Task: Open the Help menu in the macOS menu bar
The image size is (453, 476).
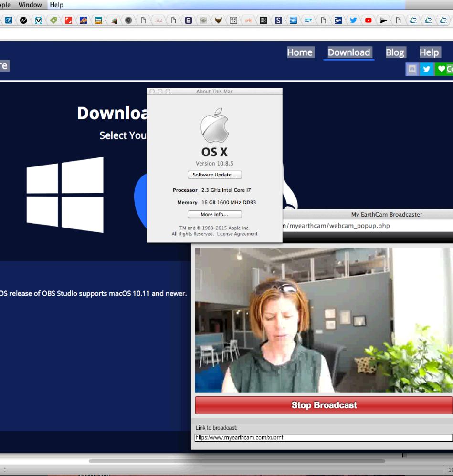Action: tap(56, 5)
